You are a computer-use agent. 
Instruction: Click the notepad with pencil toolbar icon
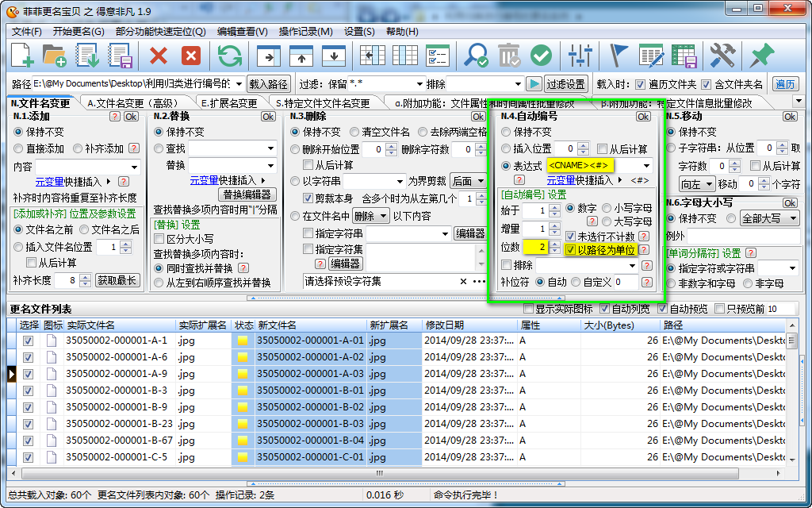652,56
